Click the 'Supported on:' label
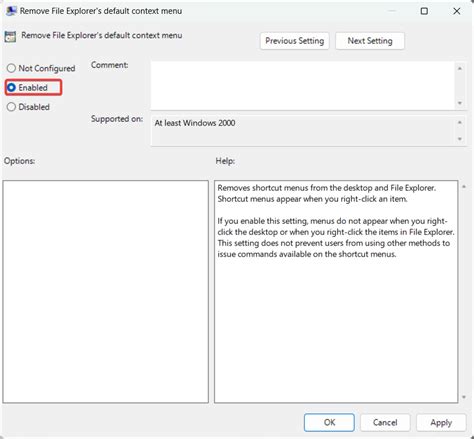 click(x=117, y=119)
